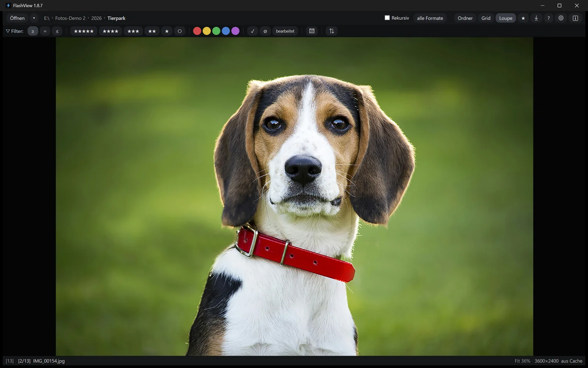Toggle the bearbeitet filter
The width and height of the screenshot is (588, 368).
285,31
